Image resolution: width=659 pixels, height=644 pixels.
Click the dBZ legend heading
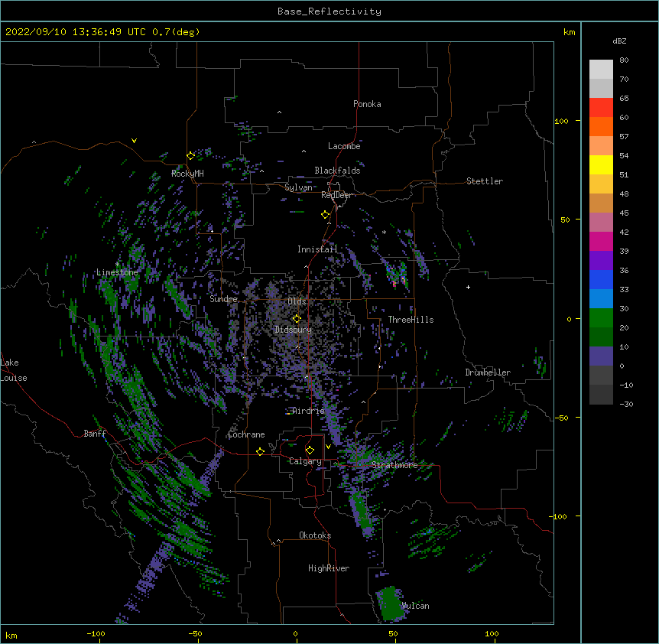(x=619, y=41)
